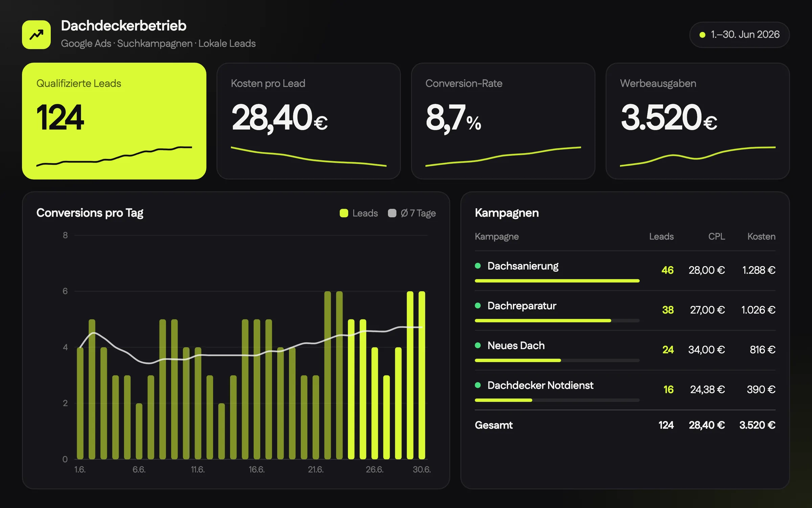Click the Leads legend color swatch

344,213
